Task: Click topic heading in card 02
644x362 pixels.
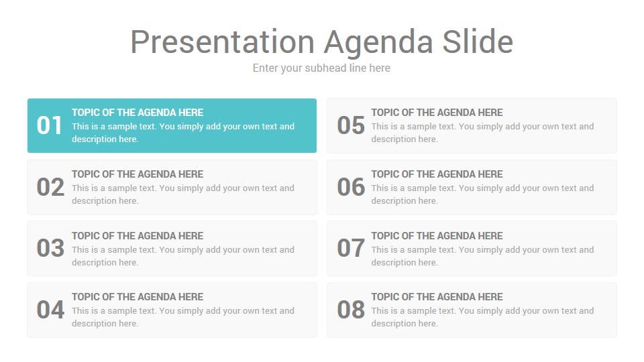Action: click(138, 174)
